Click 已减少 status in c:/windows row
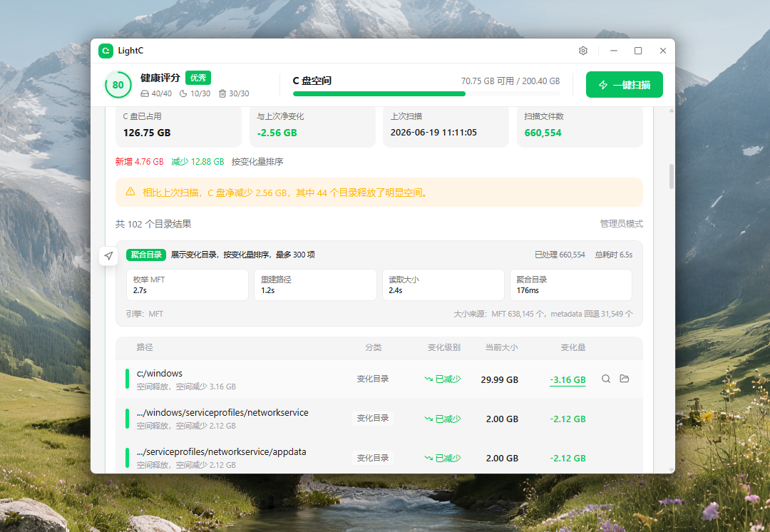The width and height of the screenshot is (770, 532). tap(443, 379)
